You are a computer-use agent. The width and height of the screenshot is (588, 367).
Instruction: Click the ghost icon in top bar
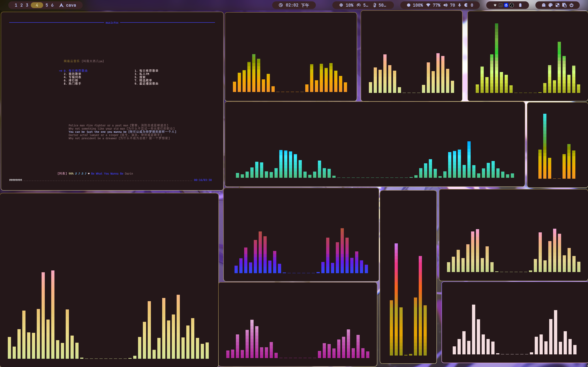544,5
